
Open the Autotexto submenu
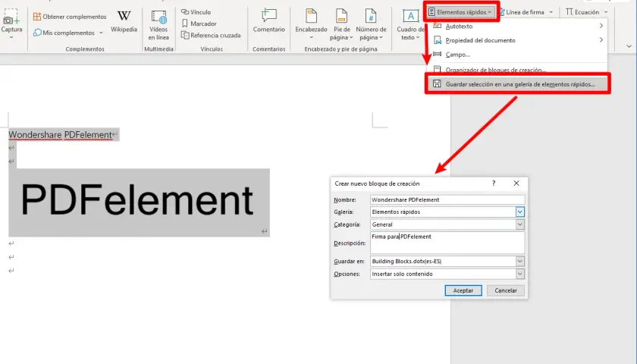518,27
